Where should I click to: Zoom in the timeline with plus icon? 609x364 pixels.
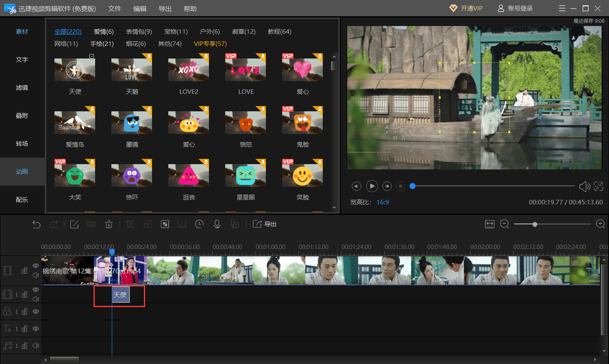(600, 224)
